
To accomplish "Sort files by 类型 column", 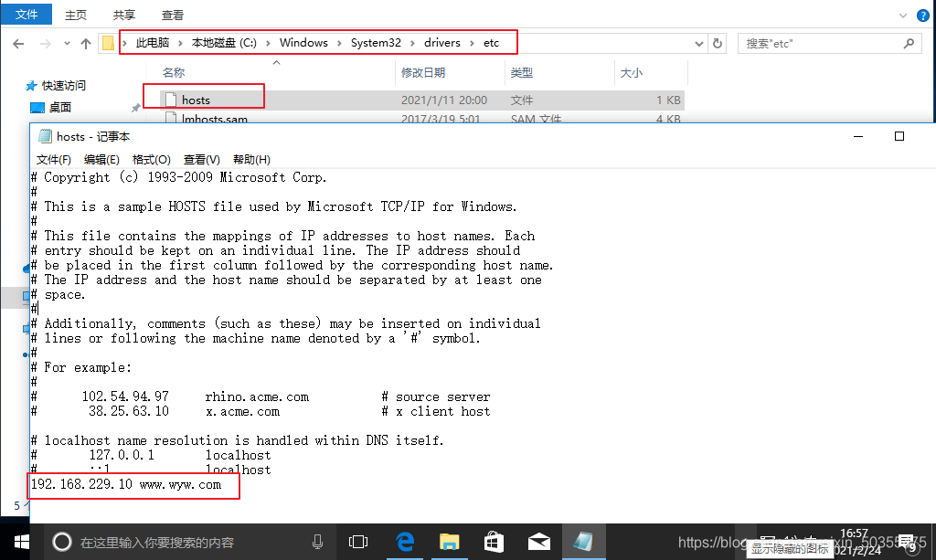I will click(522, 73).
